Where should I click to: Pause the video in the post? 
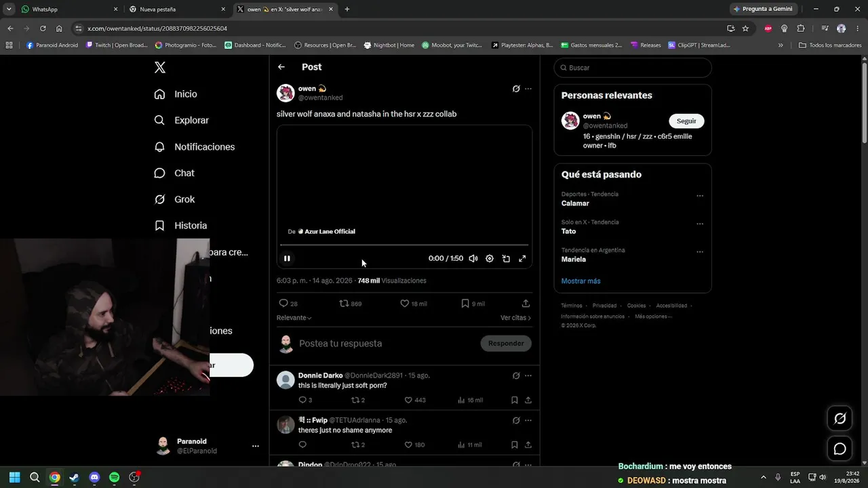287,258
